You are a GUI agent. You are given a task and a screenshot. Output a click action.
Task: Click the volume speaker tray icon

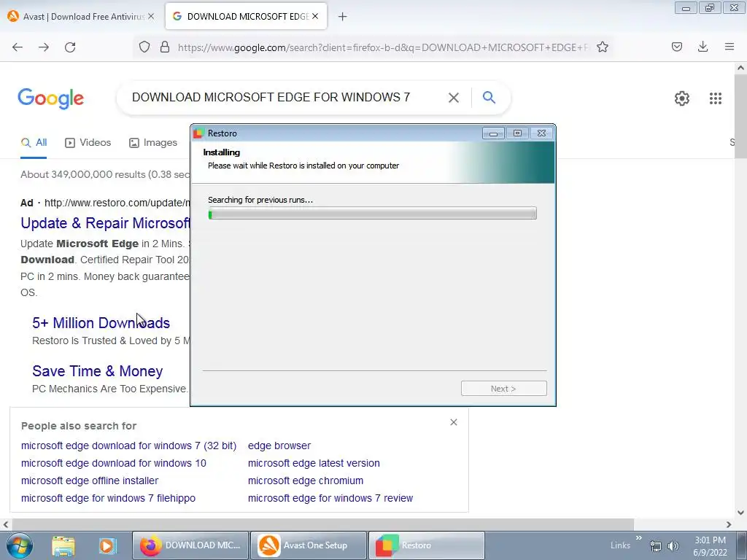coord(673,546)
